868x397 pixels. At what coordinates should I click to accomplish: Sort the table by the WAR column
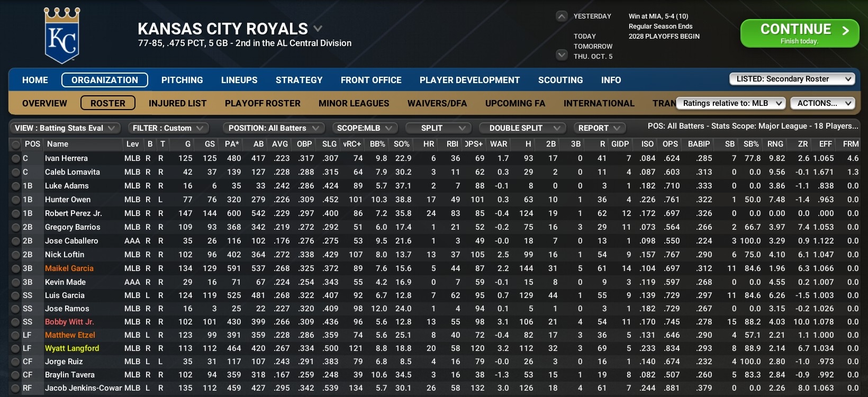pyautogui.click(x=499, y=144)
